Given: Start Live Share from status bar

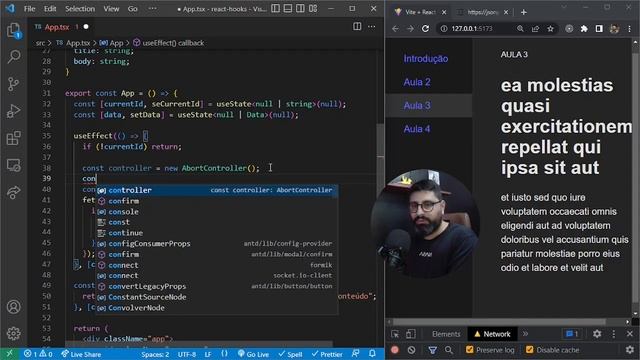Looking at the screenshot, I should (x=81, y=354).
